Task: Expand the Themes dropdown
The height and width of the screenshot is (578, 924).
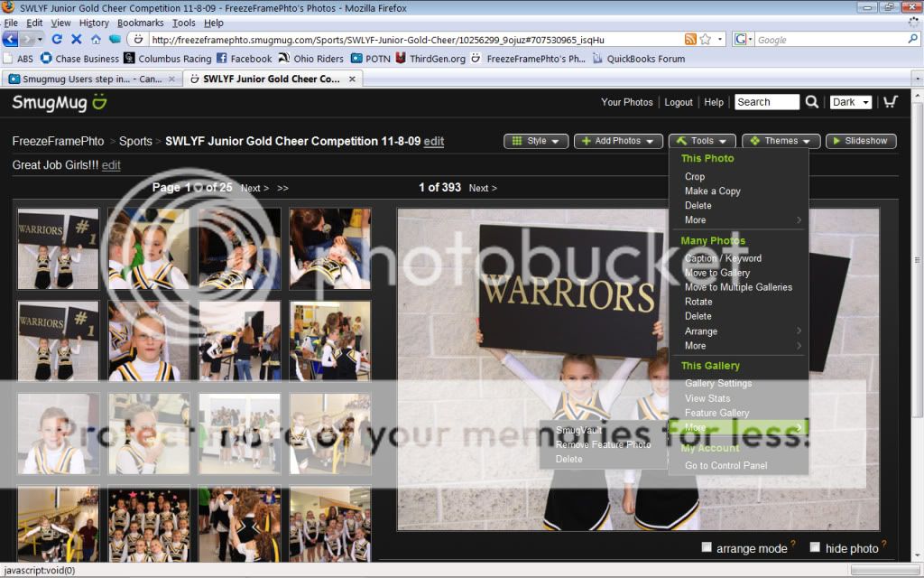Action: [781, 141]
